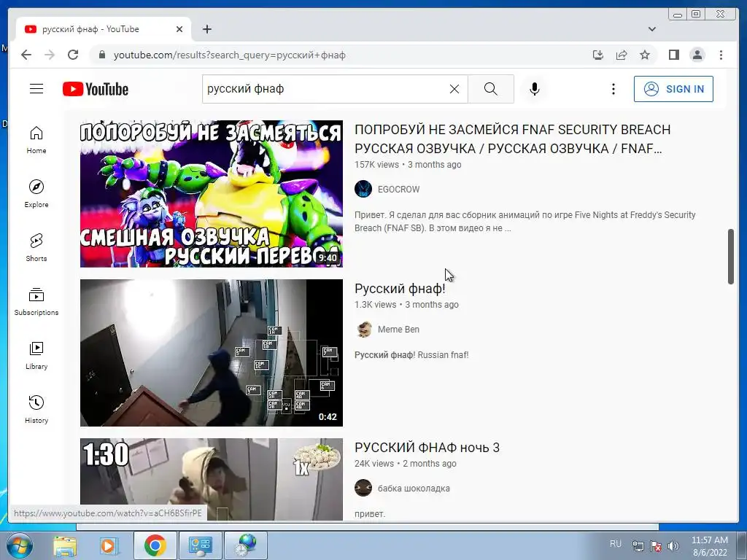Click the 1.3K views 3 months ago text

[406, 304]
